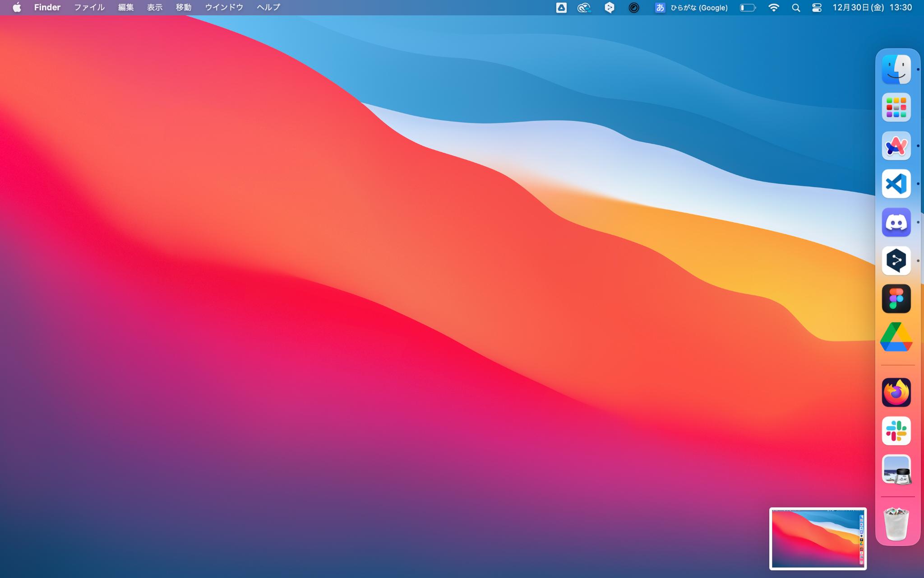The width and height of the screenshot is (924, 578).
Task: Open Visual Studio Code in the Dock
Action: [x=896, y=184]
